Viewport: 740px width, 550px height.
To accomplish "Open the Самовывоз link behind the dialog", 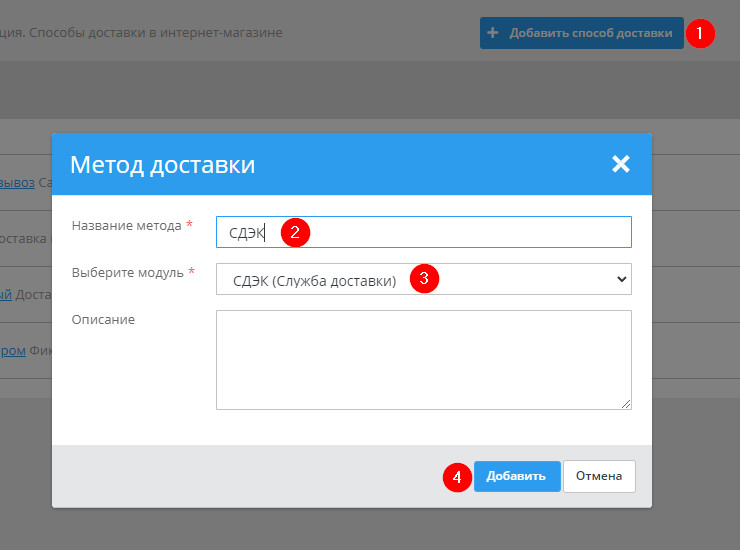I will pyautogui.click(x=17, y=183).
